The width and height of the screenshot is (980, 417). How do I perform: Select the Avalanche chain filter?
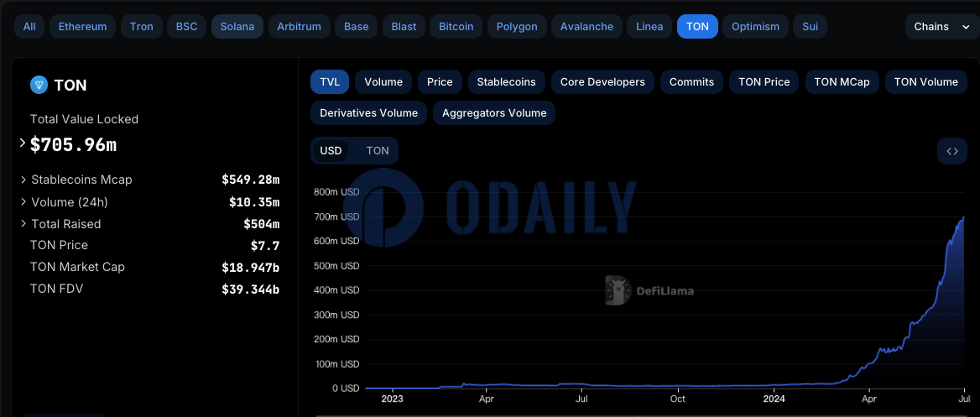[586, 26]
